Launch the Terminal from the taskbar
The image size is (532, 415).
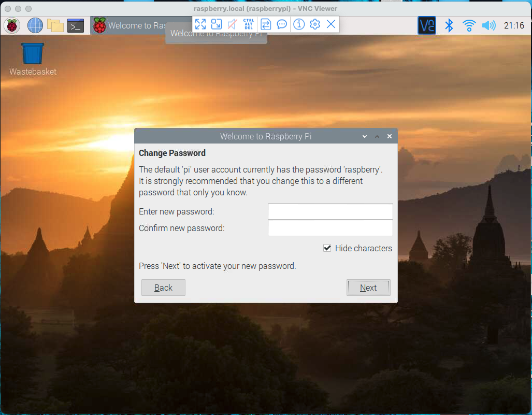tap(76, 25)
